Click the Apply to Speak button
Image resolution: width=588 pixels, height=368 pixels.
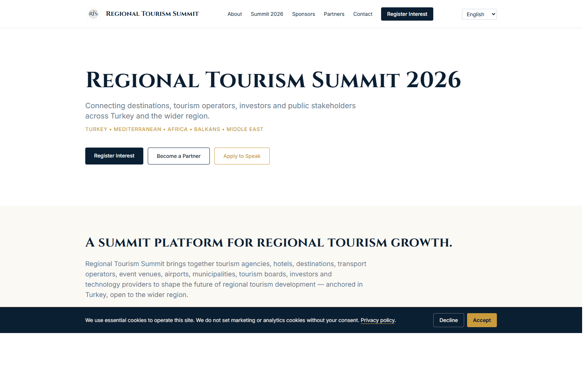point(242,156)
